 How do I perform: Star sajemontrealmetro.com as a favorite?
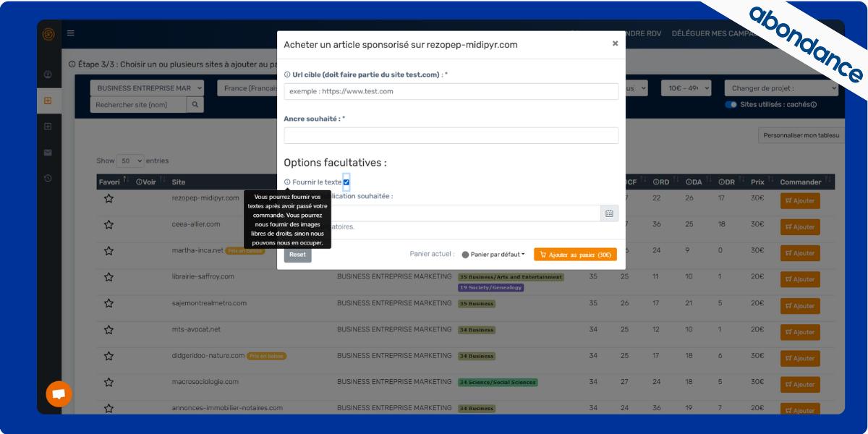tap(109, 303)
